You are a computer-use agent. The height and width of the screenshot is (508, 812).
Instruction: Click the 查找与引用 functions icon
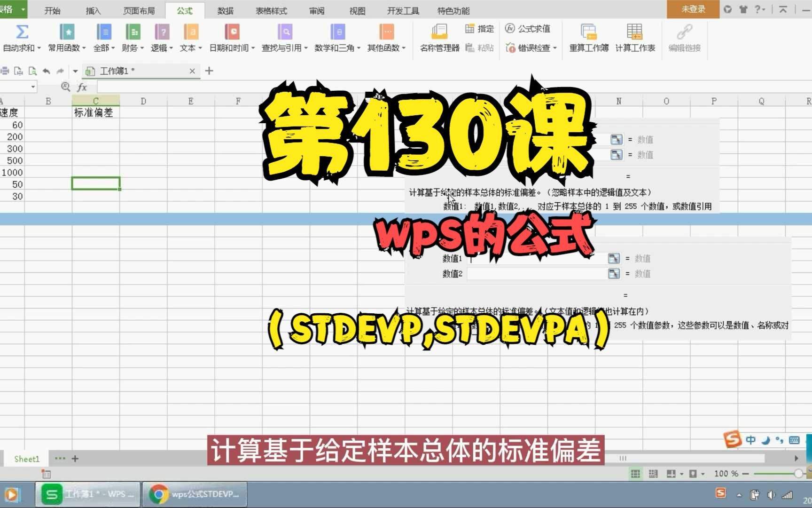[285, 32]
